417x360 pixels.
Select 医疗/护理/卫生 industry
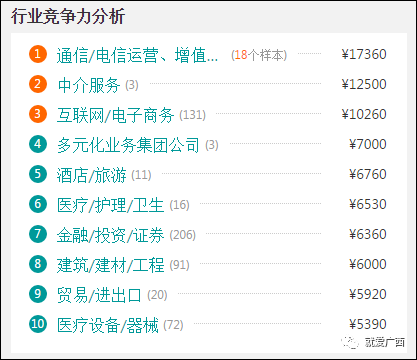(110, 205)
